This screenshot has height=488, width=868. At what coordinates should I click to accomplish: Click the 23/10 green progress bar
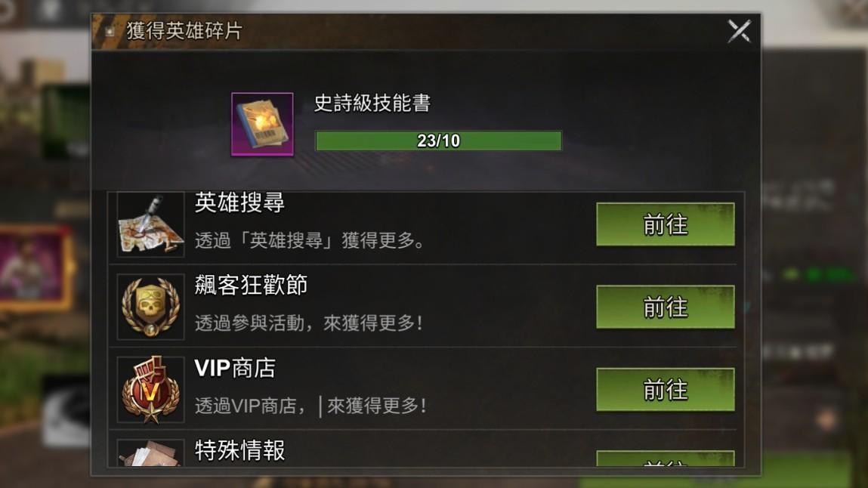pyautogui.click(x=438, y=141)
